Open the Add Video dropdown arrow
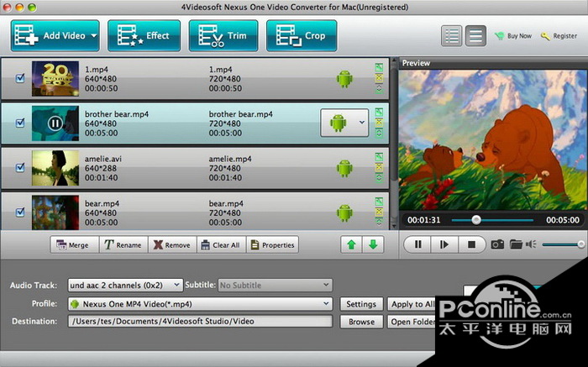Image resolution: width=588 pixels, height=367 pixels. [x=94, y=36]
